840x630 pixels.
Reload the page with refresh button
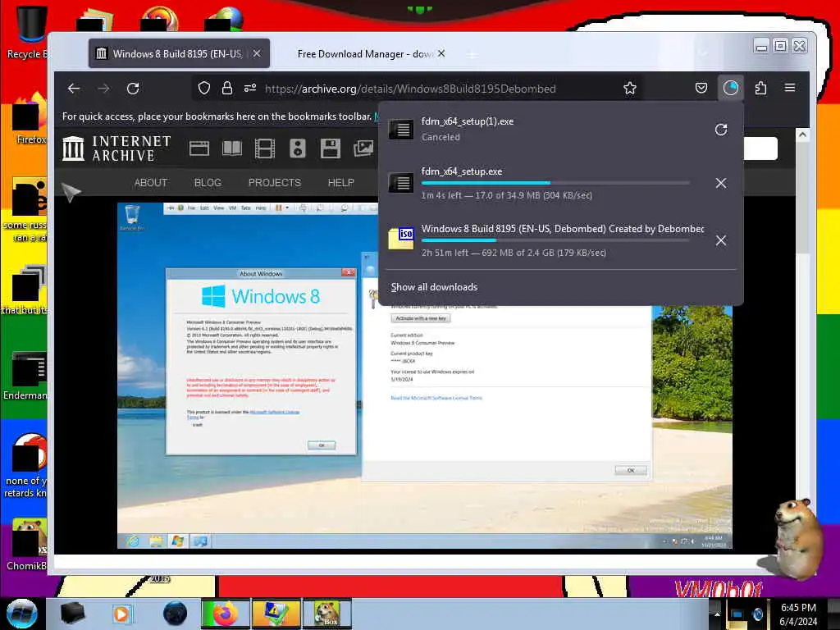tap(133, 89)
